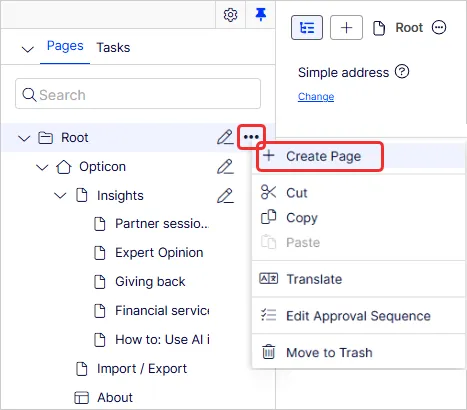Image resolution: width=467 pixels, height=410 pixels.
Task: Switch to the Tasks tab
Action: pos(113,47)
